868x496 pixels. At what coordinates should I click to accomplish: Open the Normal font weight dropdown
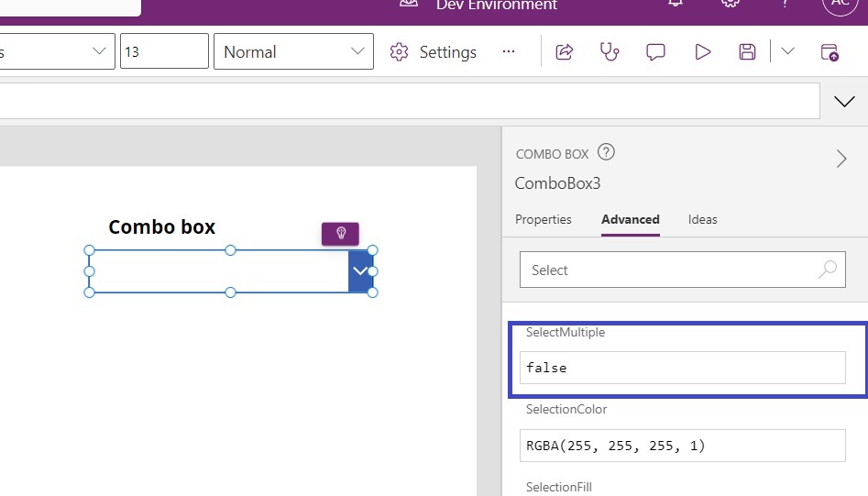click(293, 52)
